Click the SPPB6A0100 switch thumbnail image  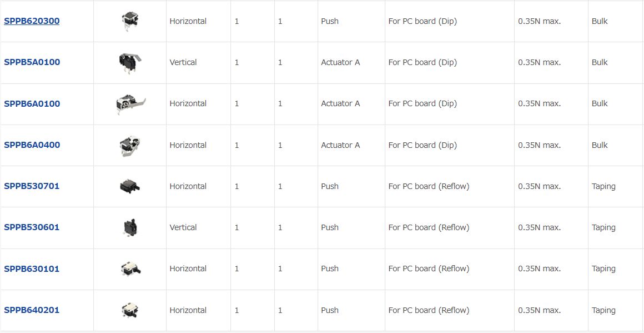[130, 105]
